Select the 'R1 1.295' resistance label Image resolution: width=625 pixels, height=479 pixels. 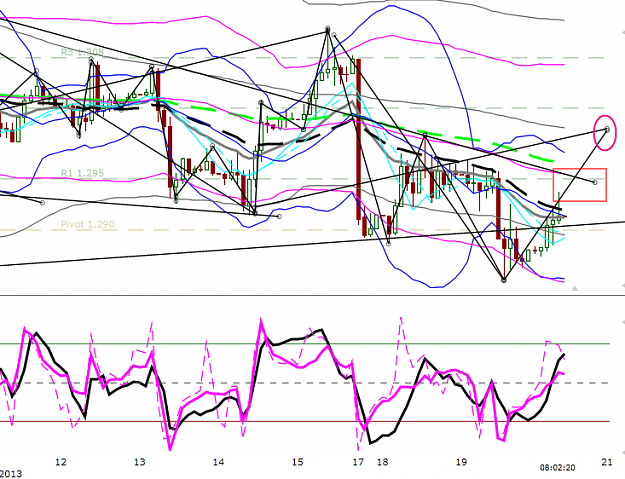(x=82, y=173)
